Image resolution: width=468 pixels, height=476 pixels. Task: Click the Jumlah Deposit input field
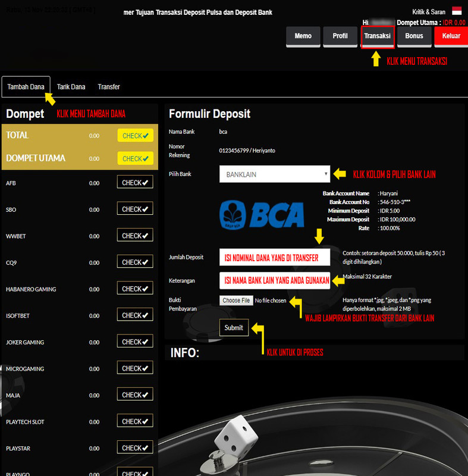pos(275,257)
